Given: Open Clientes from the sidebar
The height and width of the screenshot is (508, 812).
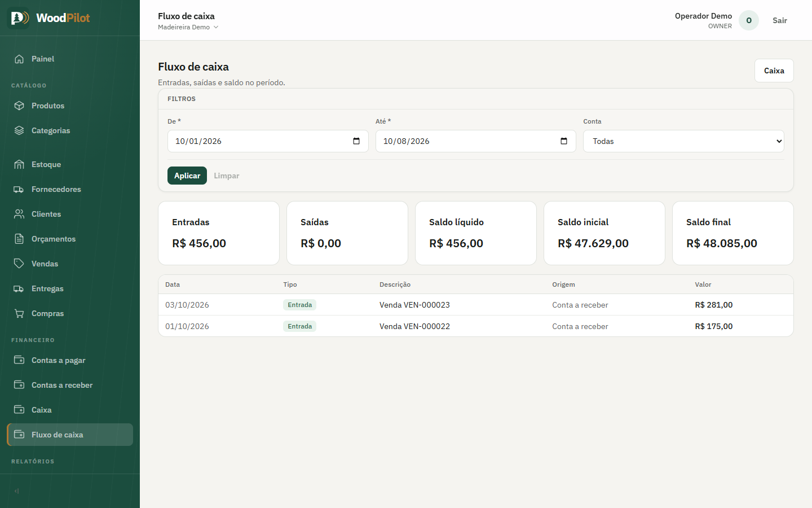Looking at the screenshot, I should pyautogui.click(x=70, y=214).
